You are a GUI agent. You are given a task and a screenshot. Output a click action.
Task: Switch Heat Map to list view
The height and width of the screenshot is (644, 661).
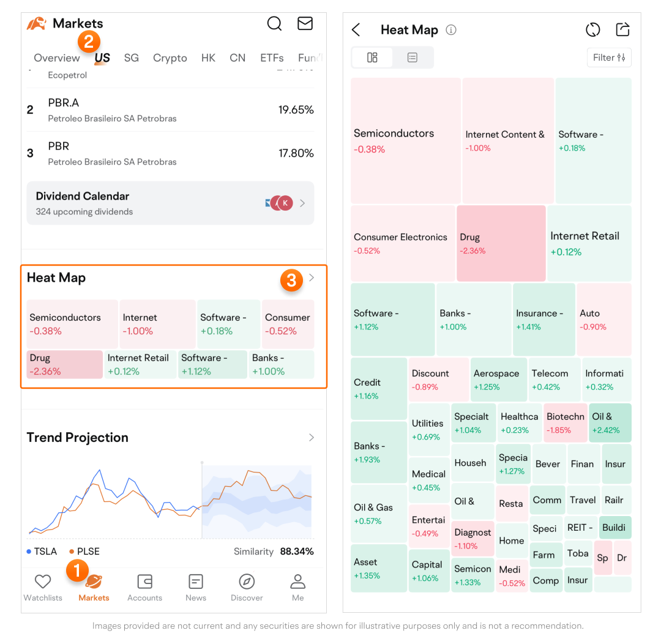[413, 58]
